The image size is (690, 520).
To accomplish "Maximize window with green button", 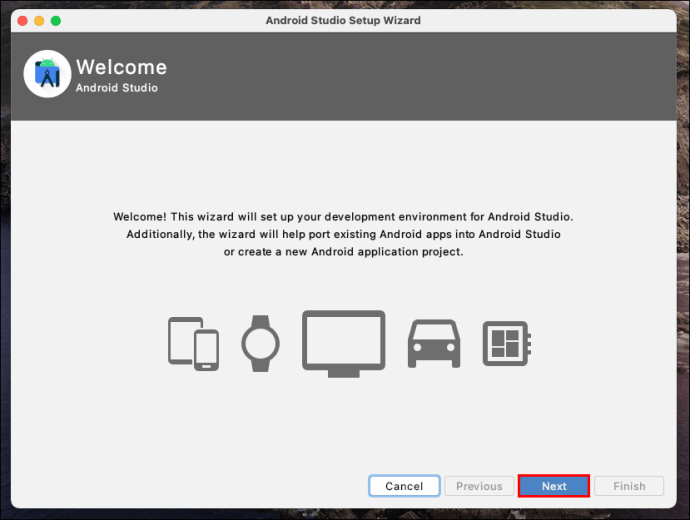I will click(56, 21).
